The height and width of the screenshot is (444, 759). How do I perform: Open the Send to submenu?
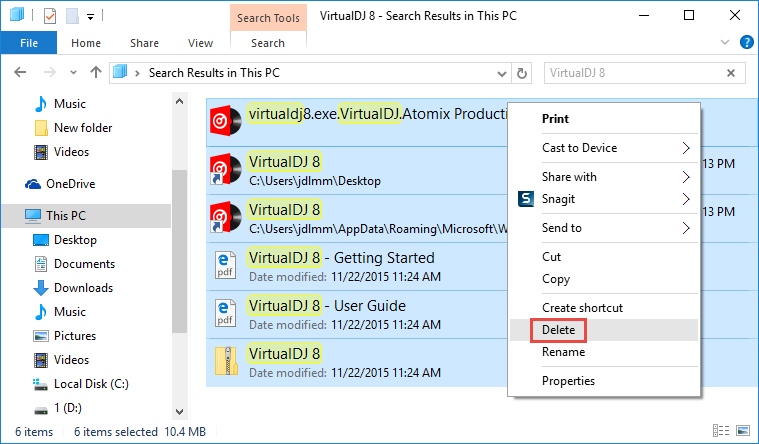[x=604, y=228]
